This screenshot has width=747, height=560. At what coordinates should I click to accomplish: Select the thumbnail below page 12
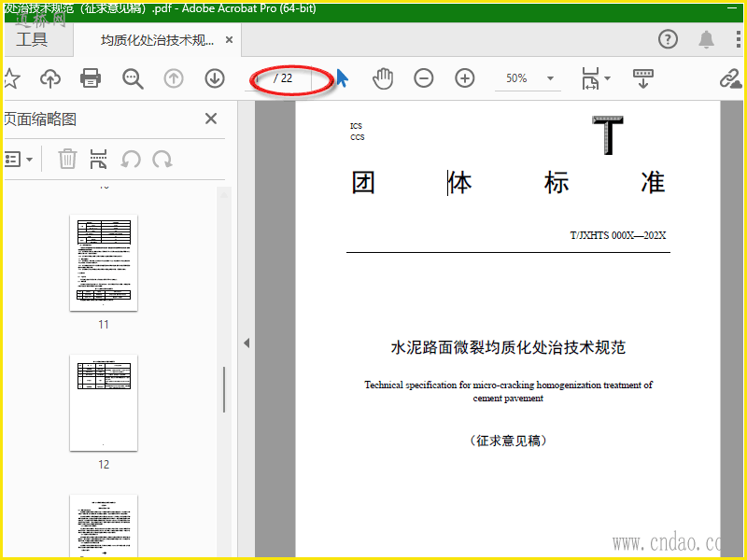(x=104, y=525)
